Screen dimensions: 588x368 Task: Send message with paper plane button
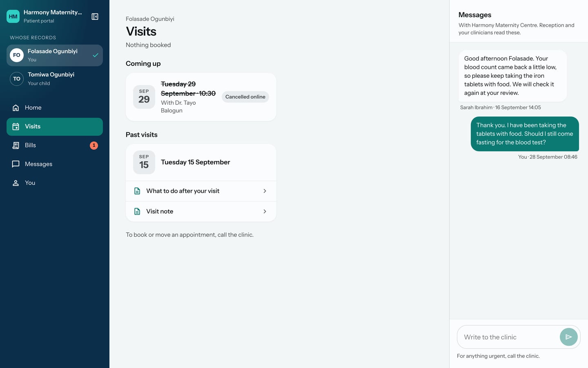point(568,337)
